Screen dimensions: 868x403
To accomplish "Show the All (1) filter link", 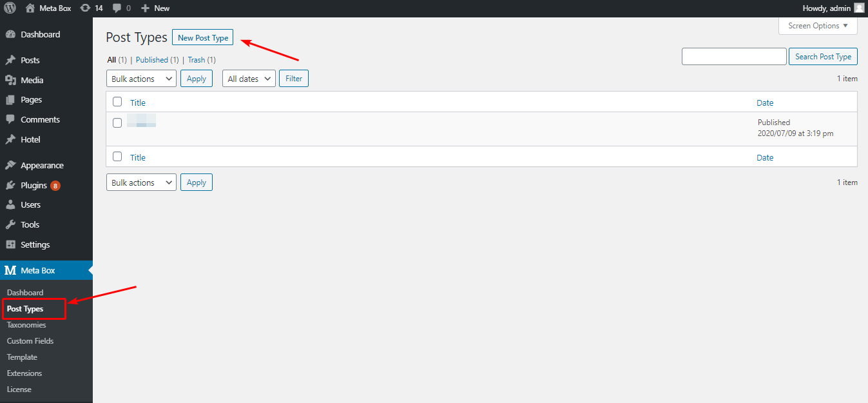I will (117, 60).
